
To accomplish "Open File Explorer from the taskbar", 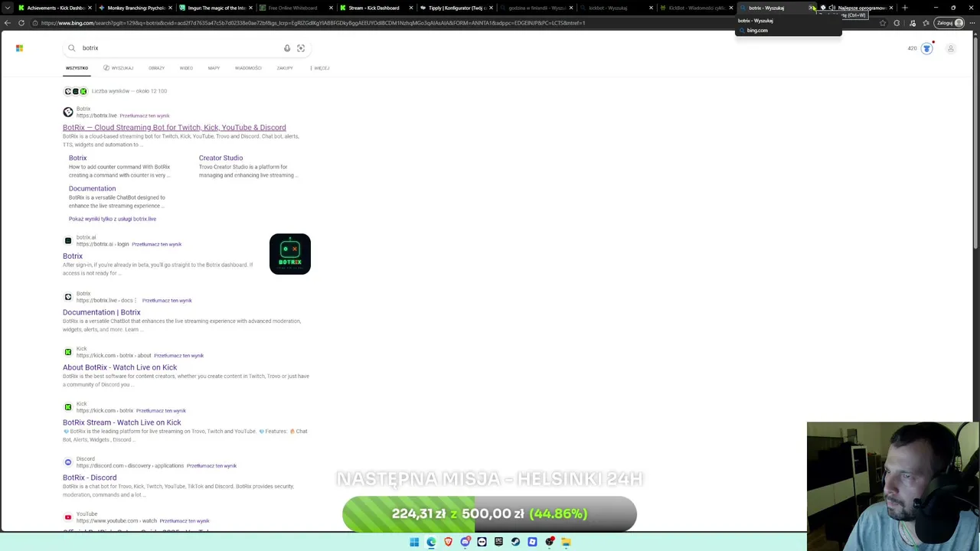I will click(x=566, y=542).
